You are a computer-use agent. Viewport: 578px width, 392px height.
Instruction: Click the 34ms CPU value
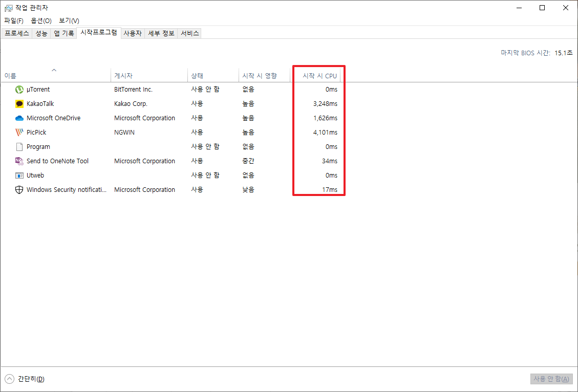point(330,161)
